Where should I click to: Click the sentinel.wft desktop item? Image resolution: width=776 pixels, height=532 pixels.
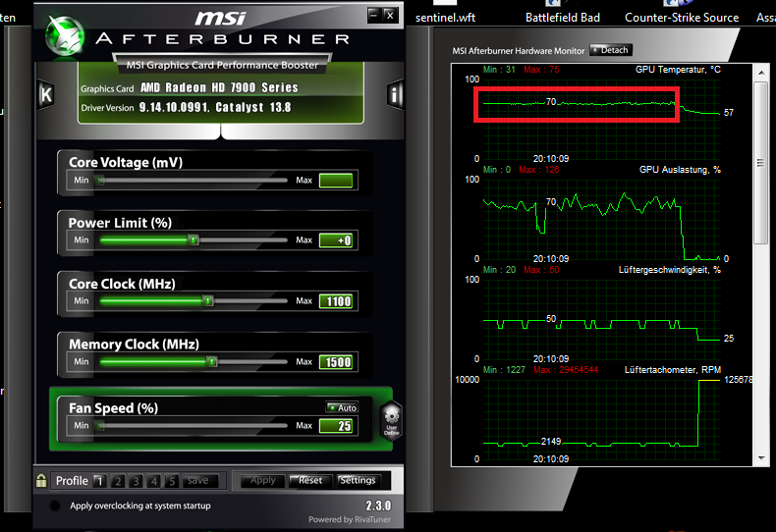point(445,18)
